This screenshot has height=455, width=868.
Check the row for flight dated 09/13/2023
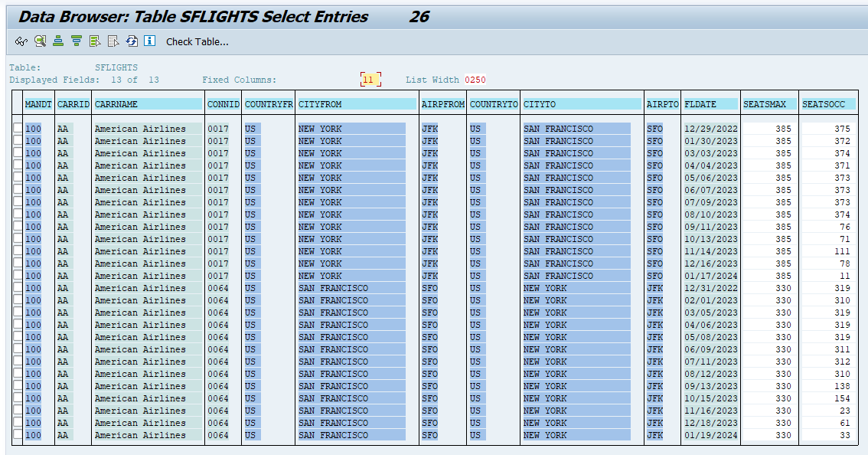pyautogui.click(x=18, y=386)
